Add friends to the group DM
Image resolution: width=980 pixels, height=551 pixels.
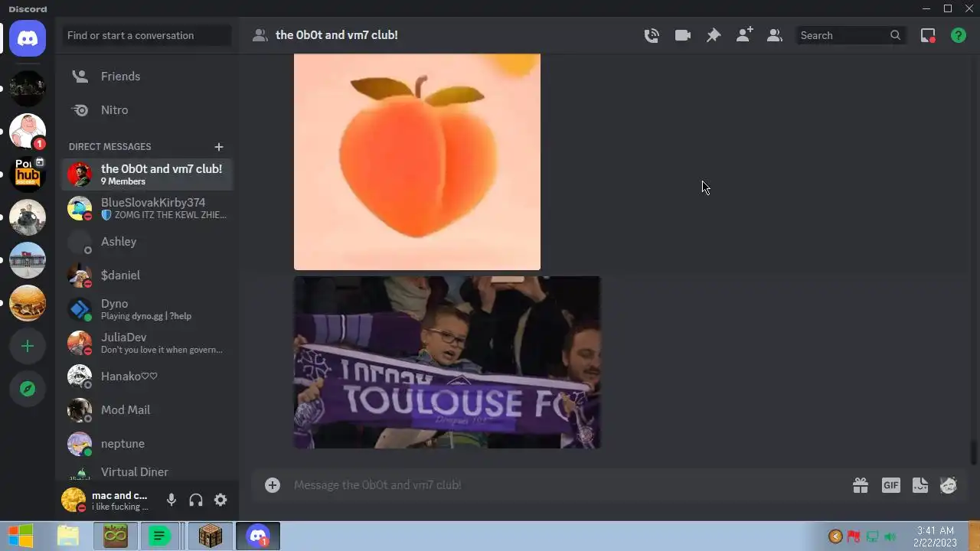[743, 35]
